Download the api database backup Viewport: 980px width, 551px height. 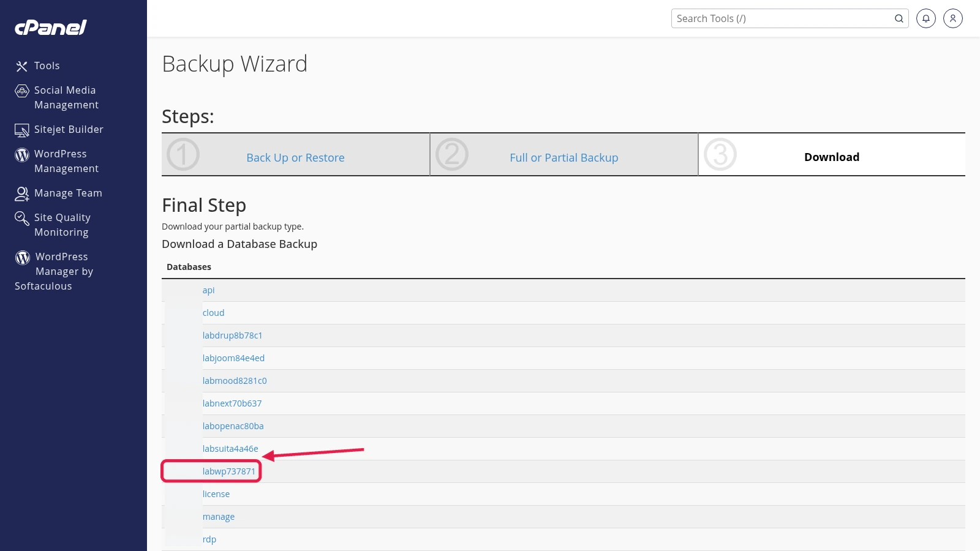point(209,290)
